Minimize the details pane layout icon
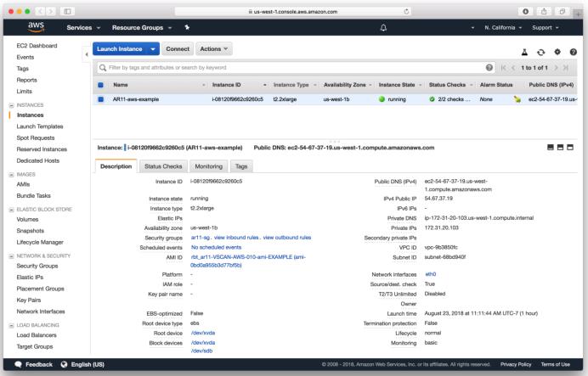Screen dimensions: 588x376 551,148
